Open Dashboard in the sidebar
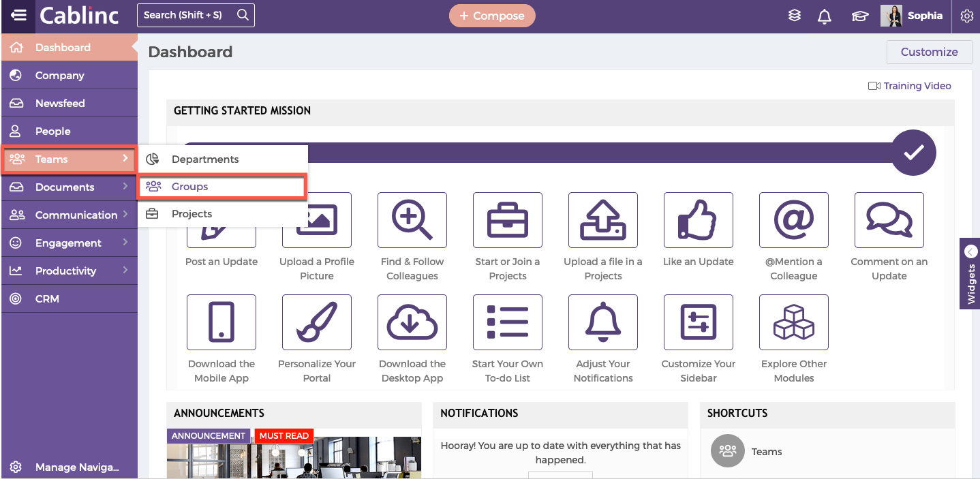 pos(69,48)
